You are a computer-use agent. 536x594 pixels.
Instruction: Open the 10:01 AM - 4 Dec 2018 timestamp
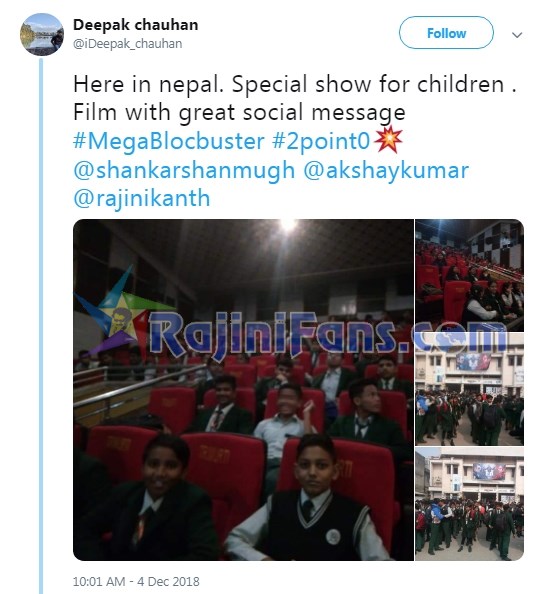[136, 581]
